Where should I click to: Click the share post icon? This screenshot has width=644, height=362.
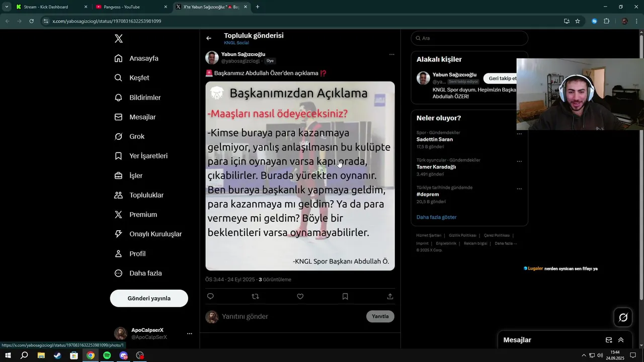[390, 297]
